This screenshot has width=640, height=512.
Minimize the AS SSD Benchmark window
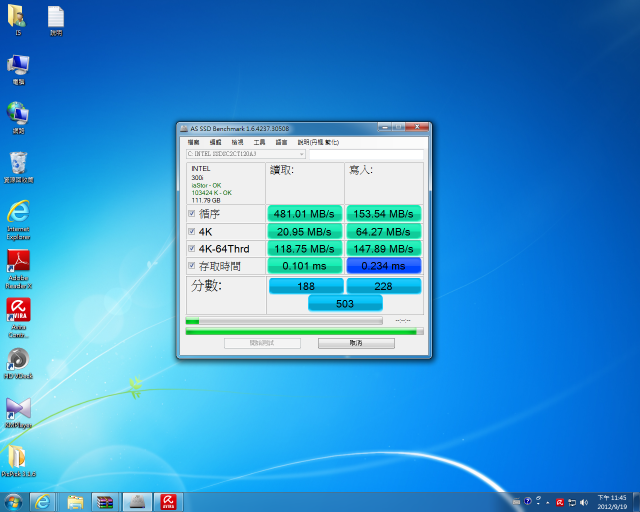(x=384, y=127)
